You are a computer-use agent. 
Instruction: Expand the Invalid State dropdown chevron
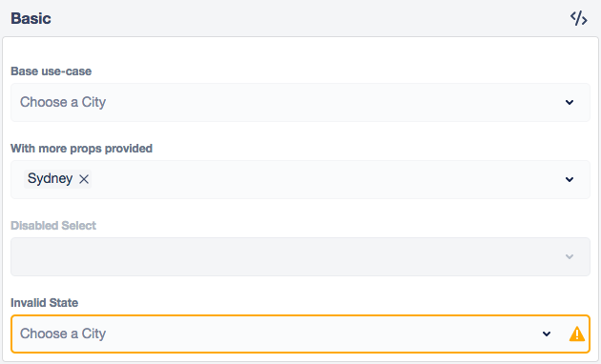547,334
